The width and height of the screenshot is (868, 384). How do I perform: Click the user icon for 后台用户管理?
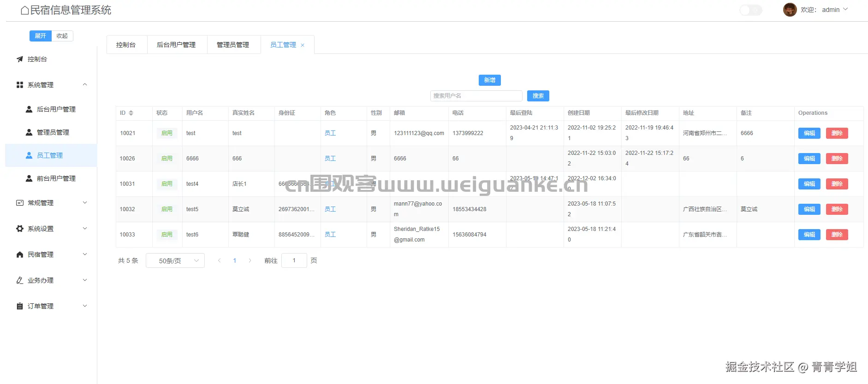tap(29, 109)
